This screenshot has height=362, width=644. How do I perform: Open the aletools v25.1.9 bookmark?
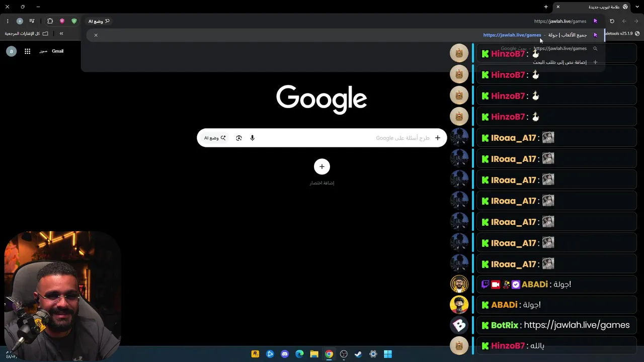click(x=622, y=34)
